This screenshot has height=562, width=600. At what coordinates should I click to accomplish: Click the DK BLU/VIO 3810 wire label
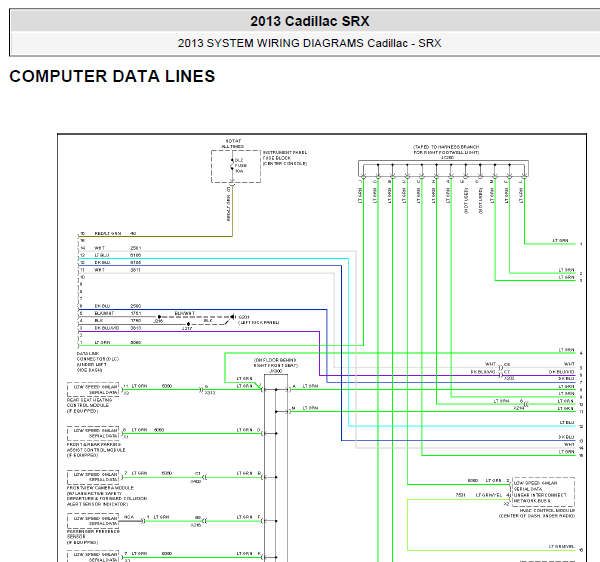[108, 327]
